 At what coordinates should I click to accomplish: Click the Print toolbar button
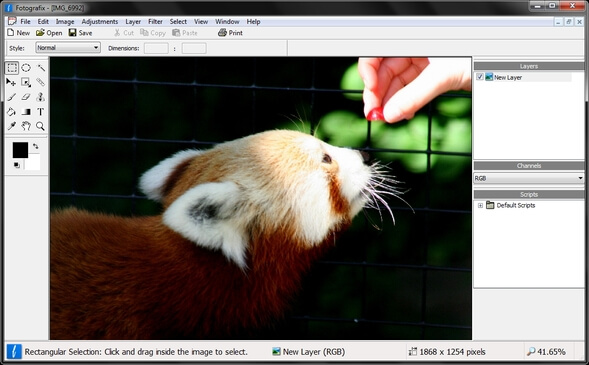coord(230,33)
